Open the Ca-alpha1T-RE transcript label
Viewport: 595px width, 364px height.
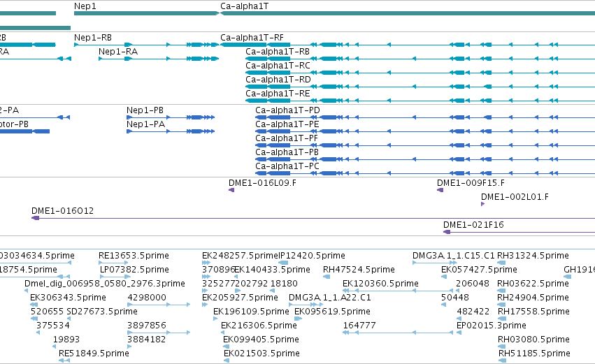coord(278,94)
